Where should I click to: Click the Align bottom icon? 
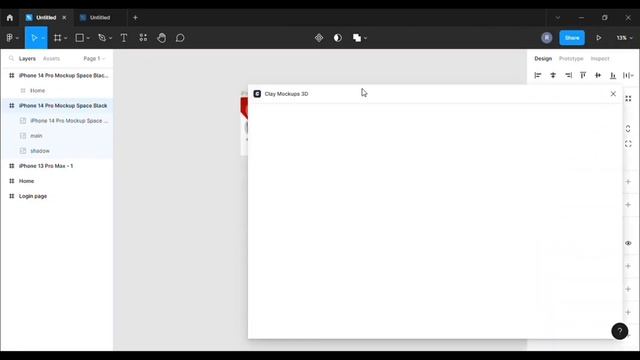(x=613, y=75)
